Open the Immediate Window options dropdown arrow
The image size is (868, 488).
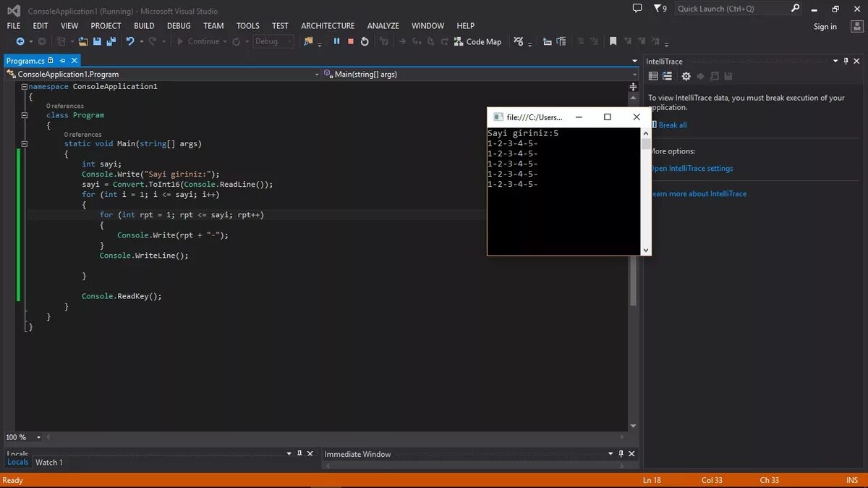[x=609, y=454]
